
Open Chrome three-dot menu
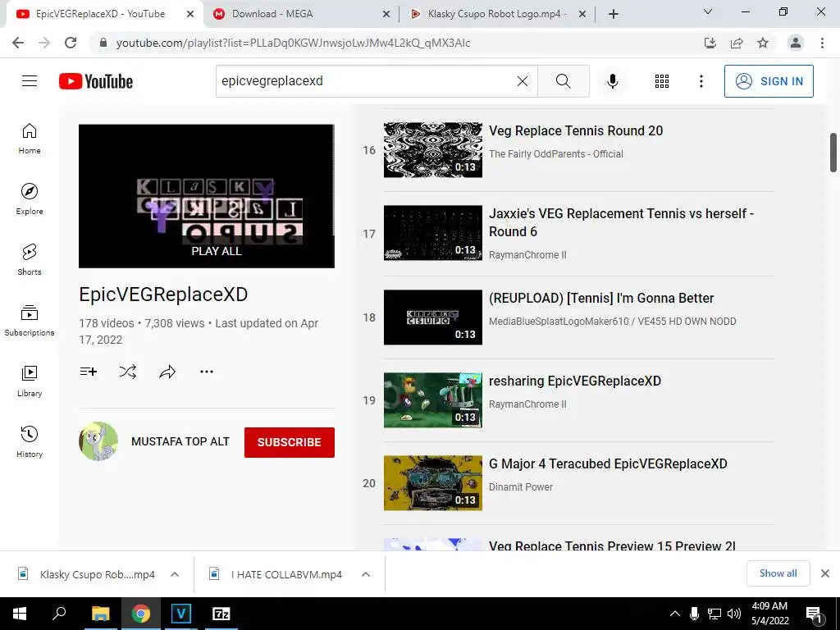(822, 43)
